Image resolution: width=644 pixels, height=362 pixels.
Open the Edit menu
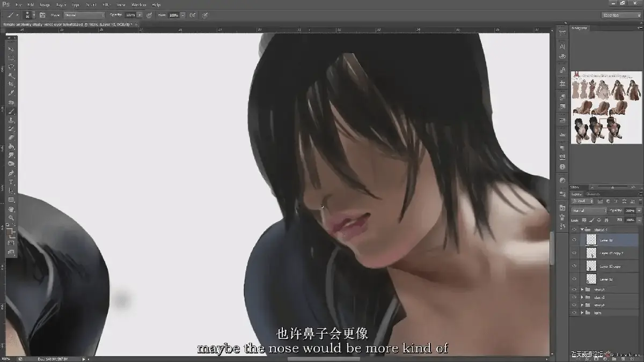tap(31, 4)
